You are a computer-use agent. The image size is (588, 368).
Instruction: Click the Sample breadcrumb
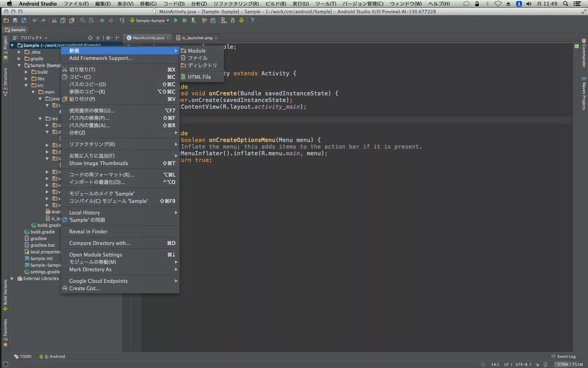tap(15, 30)
